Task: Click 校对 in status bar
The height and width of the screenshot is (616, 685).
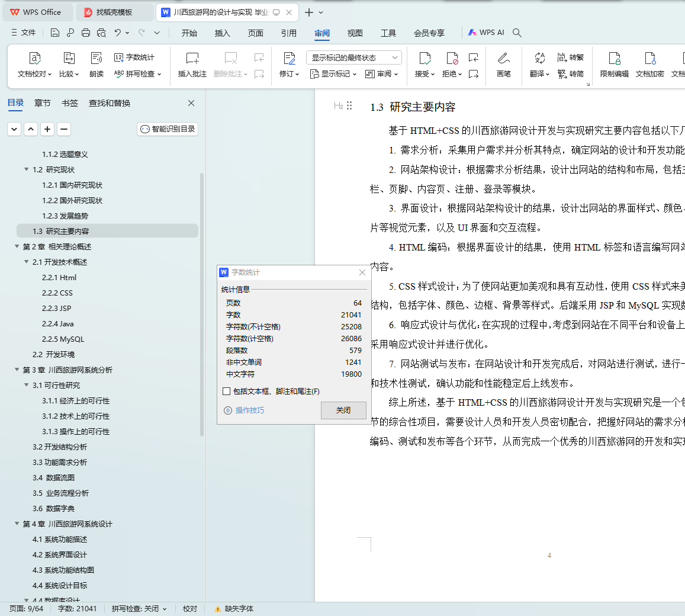Action: pos(189,608)
